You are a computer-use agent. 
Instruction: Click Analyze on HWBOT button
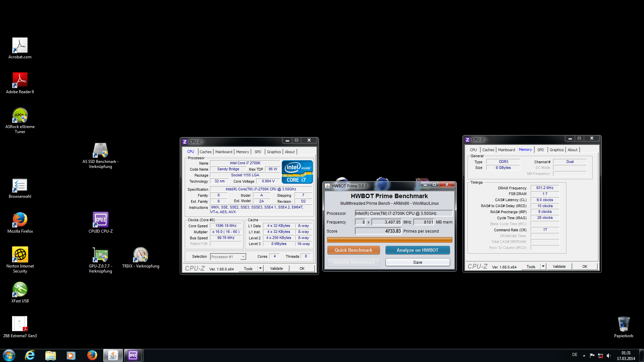click(x=418, y=250)
